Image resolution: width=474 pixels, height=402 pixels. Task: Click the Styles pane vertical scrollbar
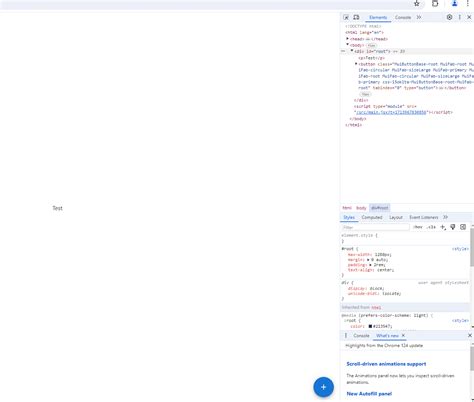pos(472,247)
